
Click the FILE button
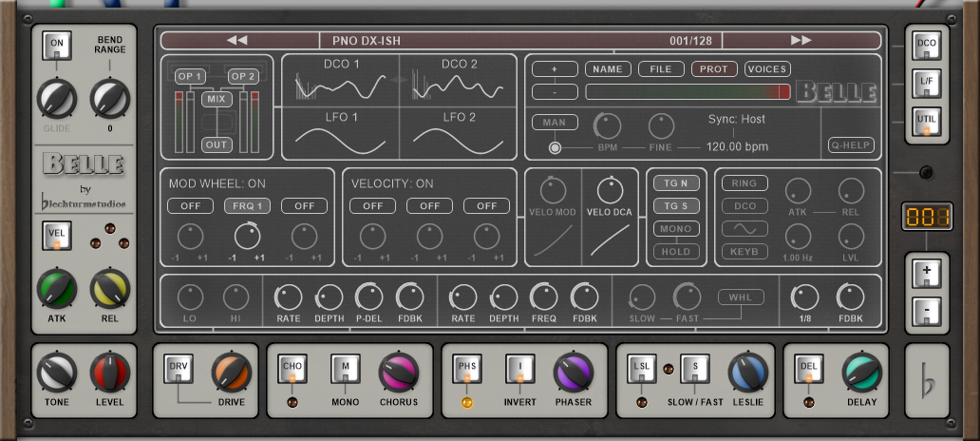pyautogui.click(x=661, y=69)
